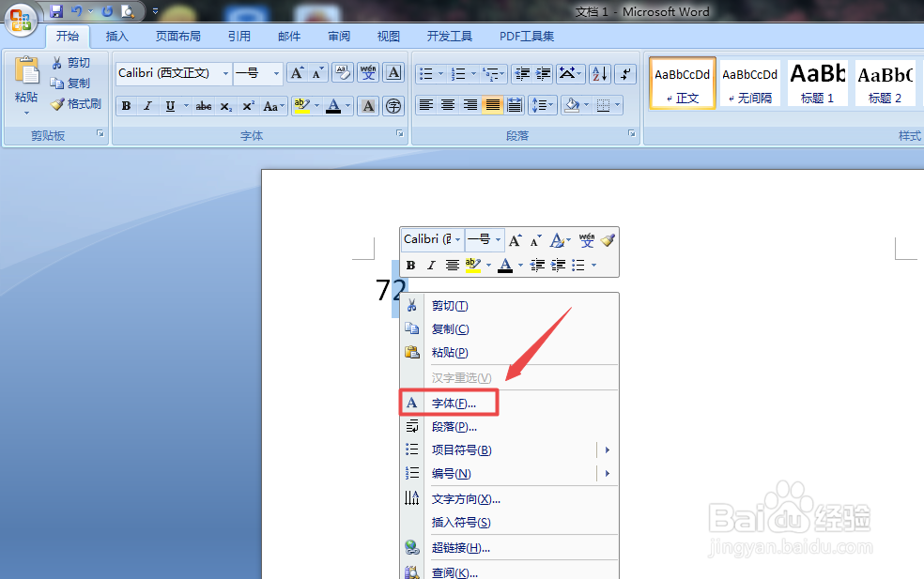Toggle Italic in ribbon font group
The image size is (924, 579).
tap(148, 106)
